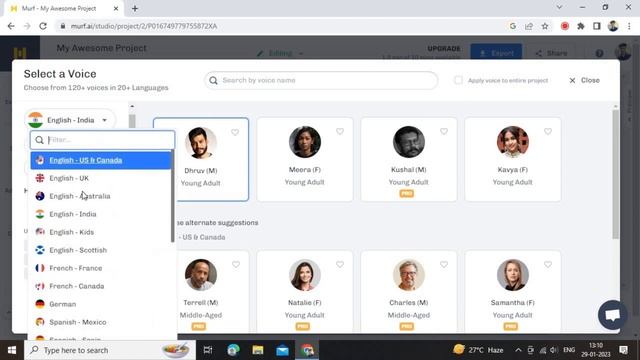Close the Select a Voice dialog
640x360 pixels.
[x=584, y=80]
